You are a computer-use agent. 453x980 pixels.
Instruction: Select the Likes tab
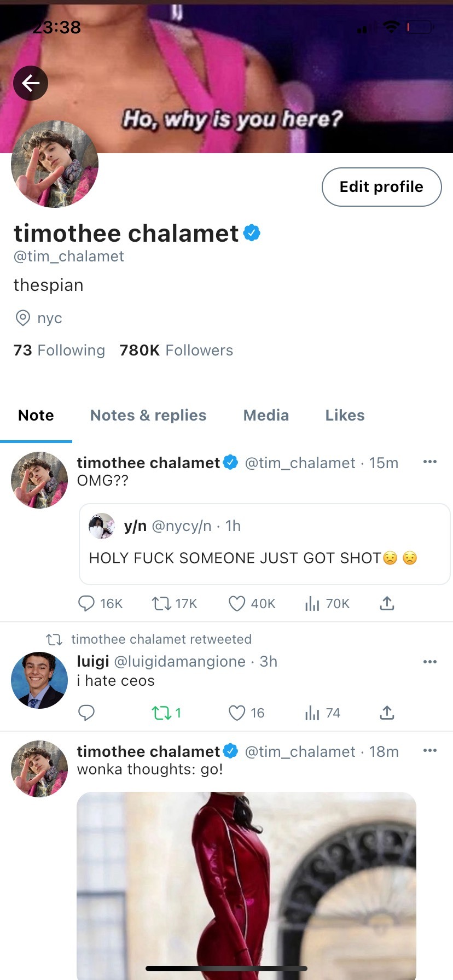pyautogui.click(x=345, y=416)
